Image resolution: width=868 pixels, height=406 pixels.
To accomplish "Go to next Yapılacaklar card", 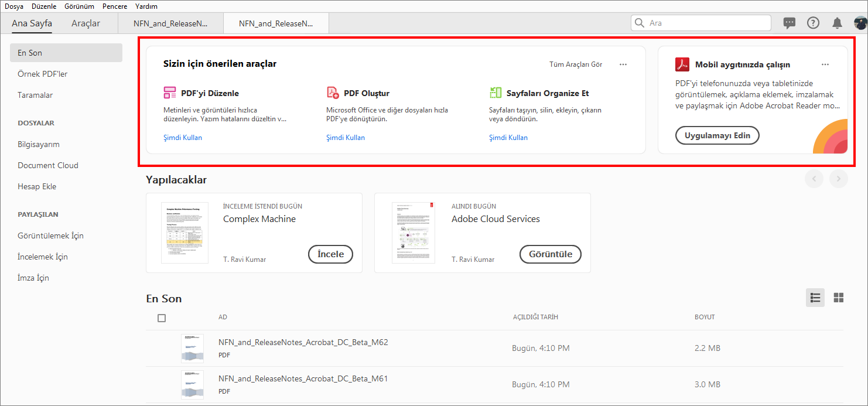I will [x=839, y=179].
